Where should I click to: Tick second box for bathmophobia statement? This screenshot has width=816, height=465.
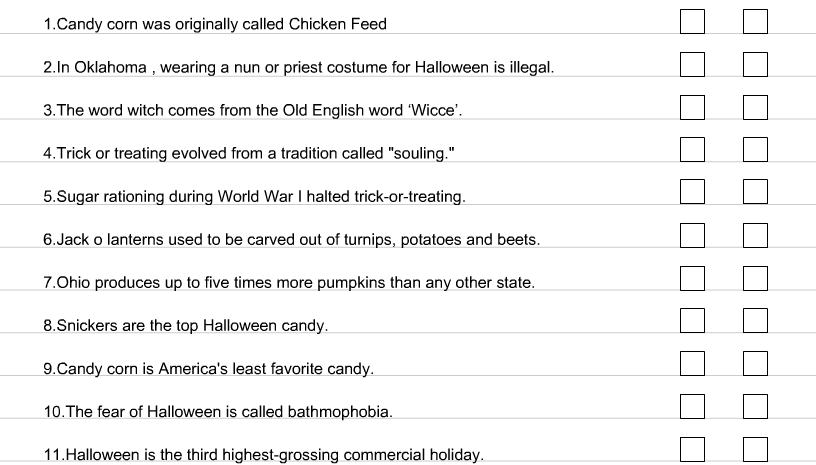pyautogui.click(x=755, y=407)
